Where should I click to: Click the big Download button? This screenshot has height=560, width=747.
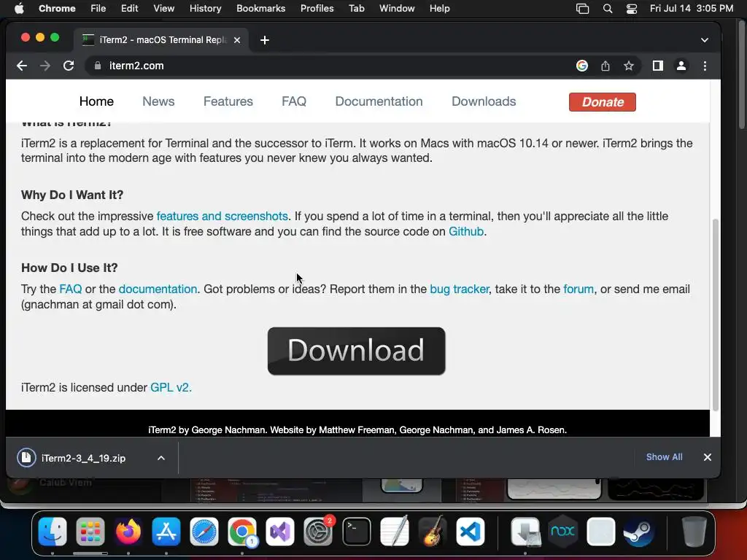tap(356, 351)
